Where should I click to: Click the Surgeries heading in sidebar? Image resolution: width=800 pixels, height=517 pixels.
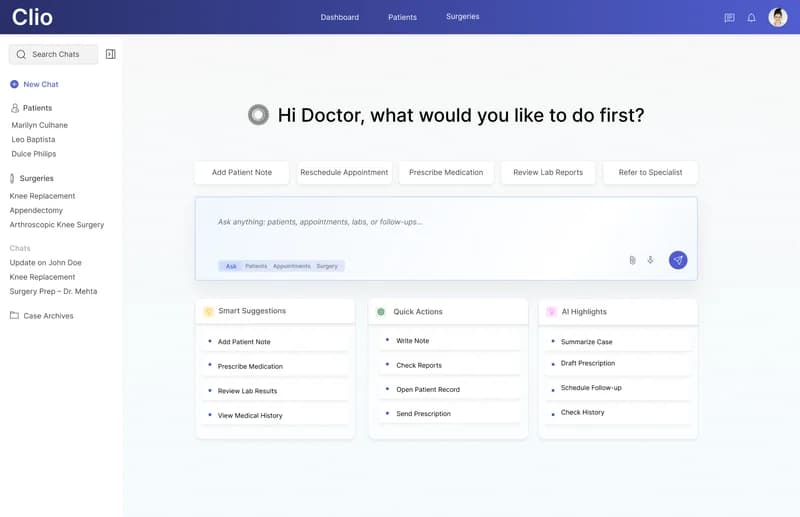click(36, 178)
